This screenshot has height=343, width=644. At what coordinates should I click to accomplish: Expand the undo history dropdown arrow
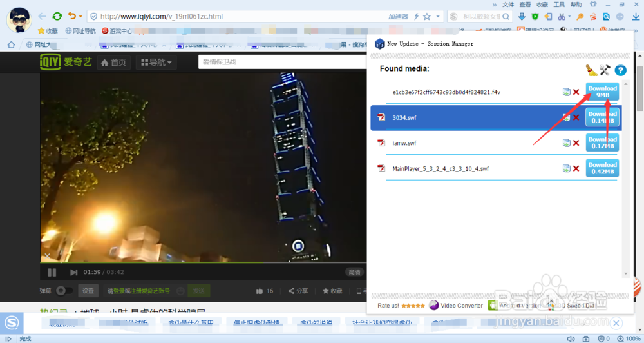[x=80, y=17]
